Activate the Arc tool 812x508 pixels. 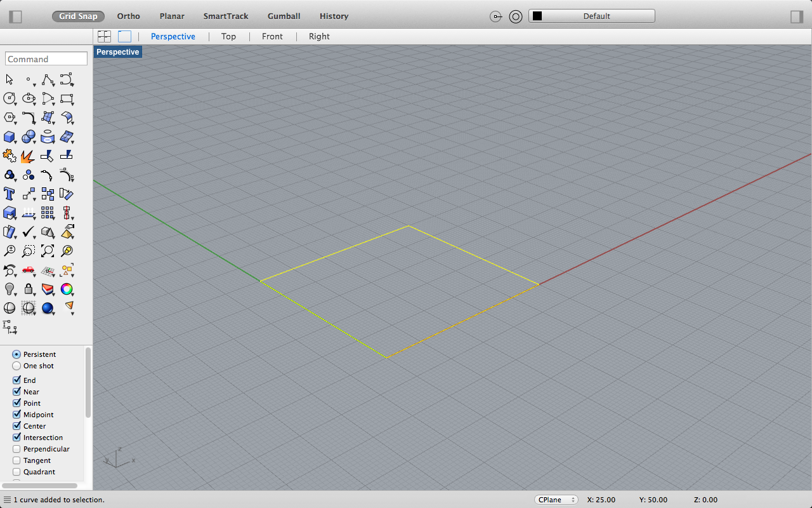coord(48,98)
